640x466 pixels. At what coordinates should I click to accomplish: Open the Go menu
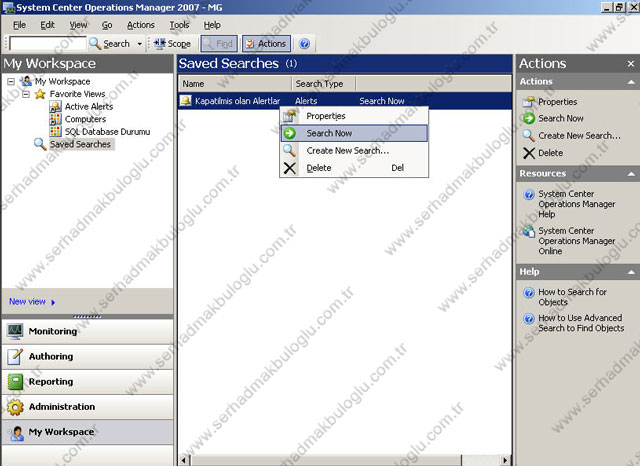pyautogui.click(x=107, y=25)
